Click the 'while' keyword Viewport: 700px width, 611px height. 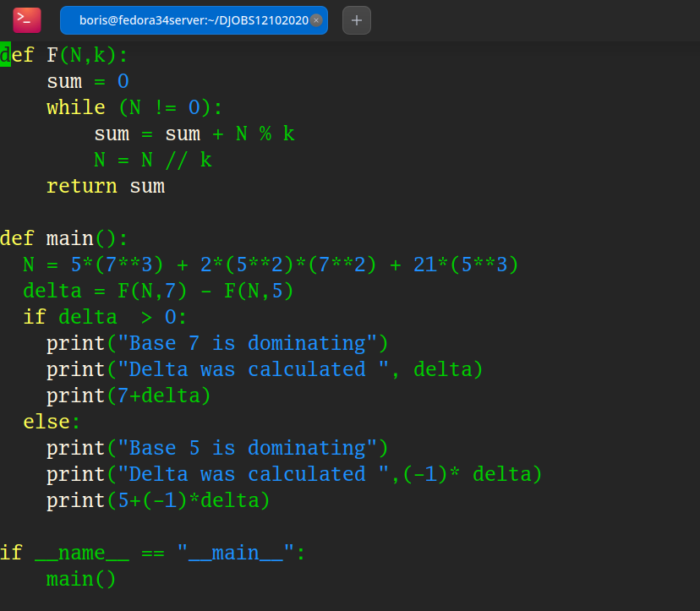click(76, 107)
